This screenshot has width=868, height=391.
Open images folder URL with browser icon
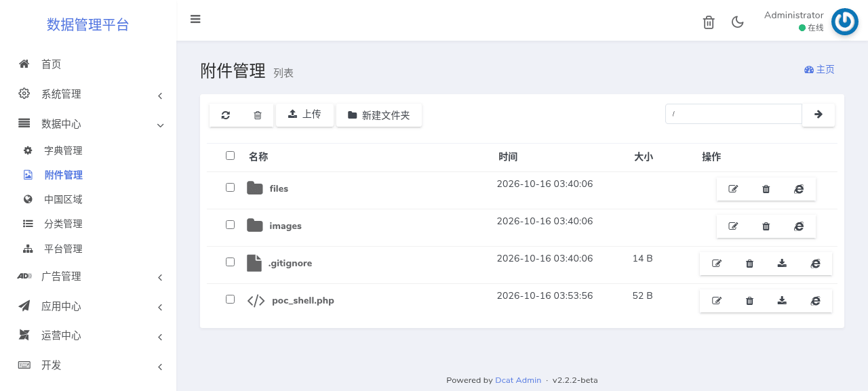point(799,226)
